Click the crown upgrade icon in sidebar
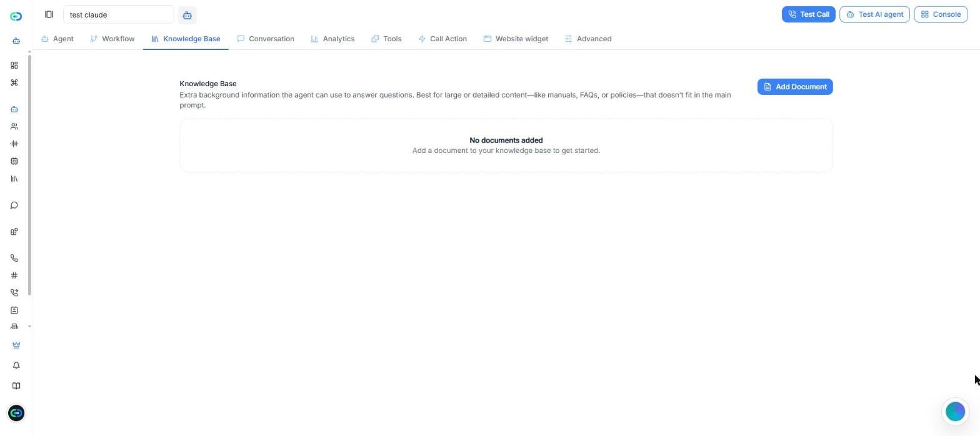This screenshot has height=436, width=980. point(16,345)
